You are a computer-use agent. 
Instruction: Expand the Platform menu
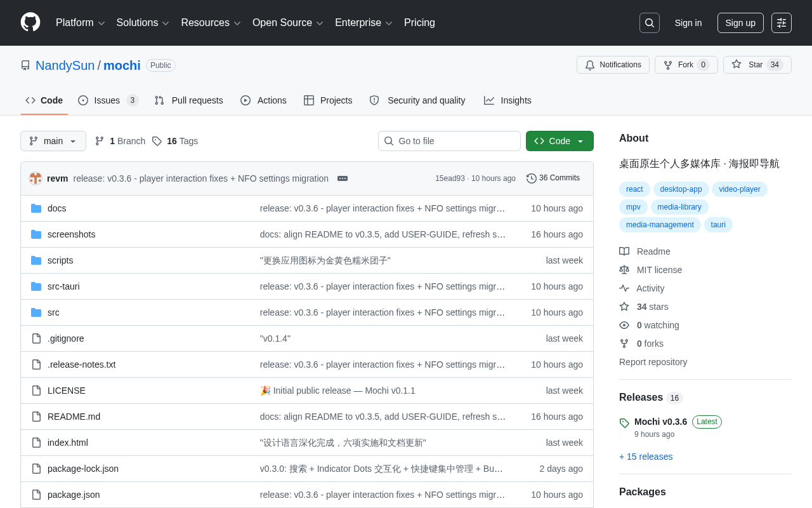[81, 23]
